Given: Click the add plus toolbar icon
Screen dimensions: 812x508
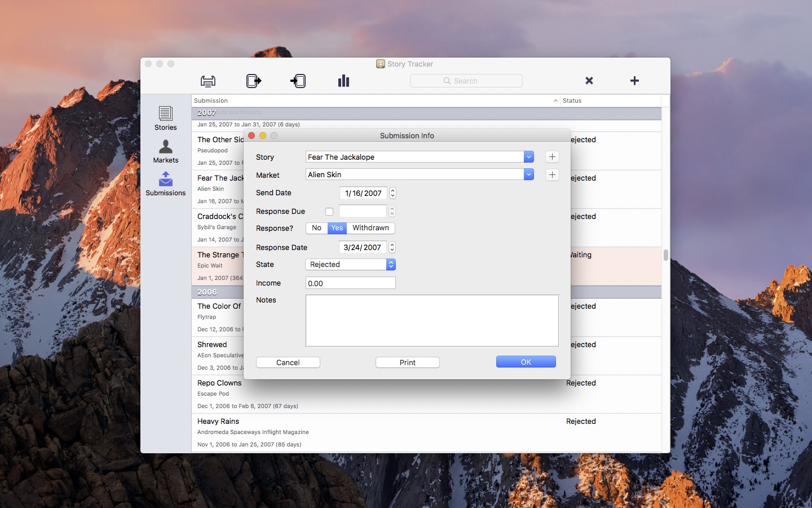Looking at the screenshot, I should click(x=634, y=81).
